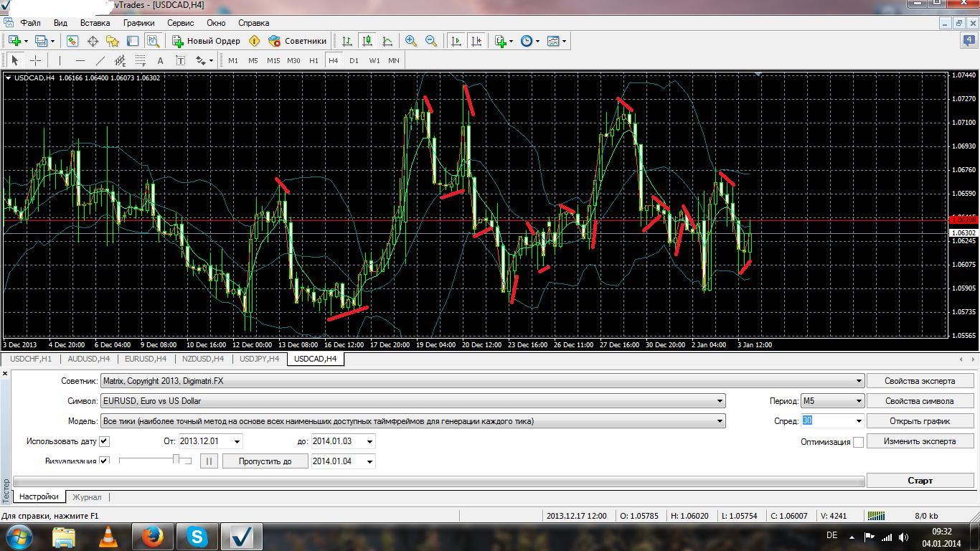Select the crosshair cursor tool
Viewport: 980px width, 551px height.
pyautogui.click(x=35, y=60)
